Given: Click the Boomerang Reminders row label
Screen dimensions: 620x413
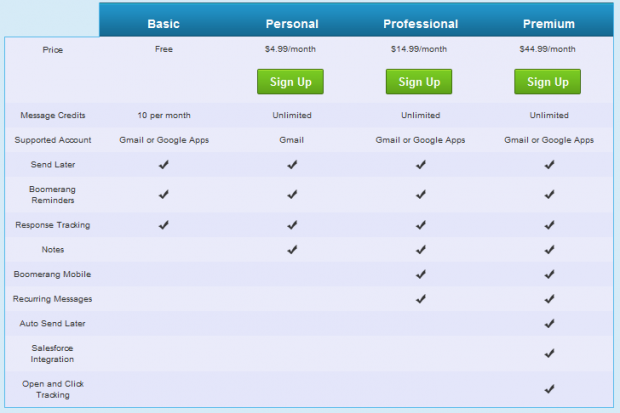Looking at the screenshot, I should pyautogui.click(x=53, y=195).
